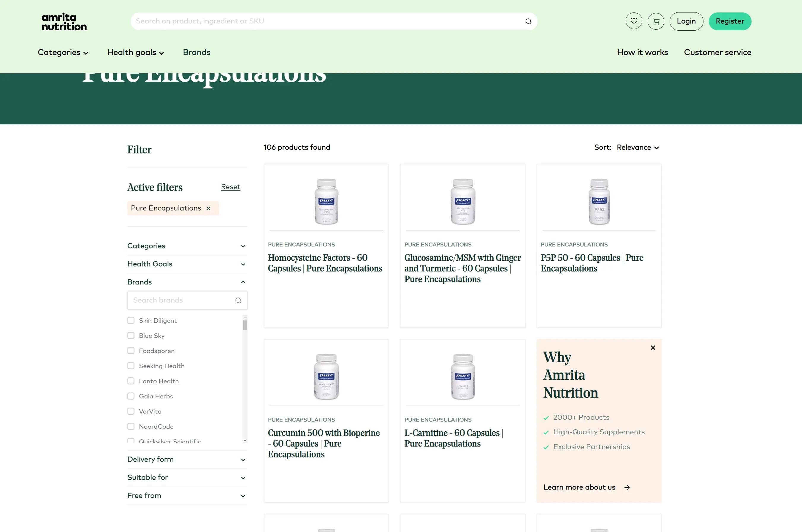Tick the Gaia Herbs brand checkbox

(131, 396)
